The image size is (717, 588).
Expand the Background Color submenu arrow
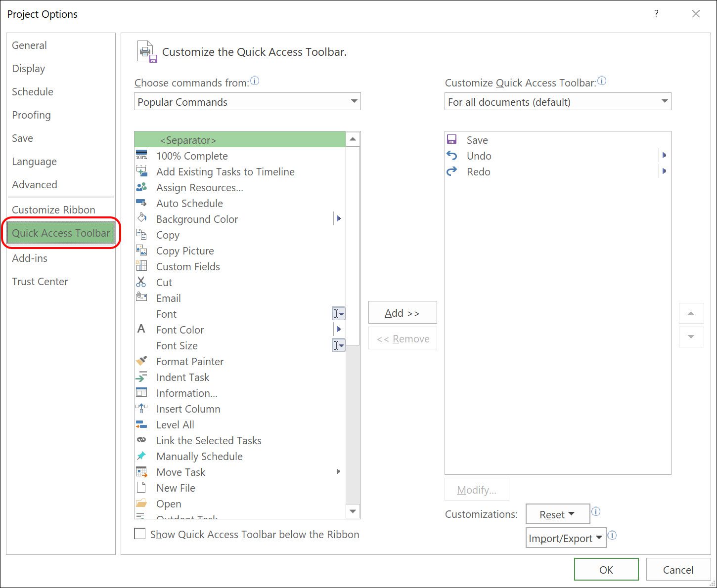click(339, 218)
